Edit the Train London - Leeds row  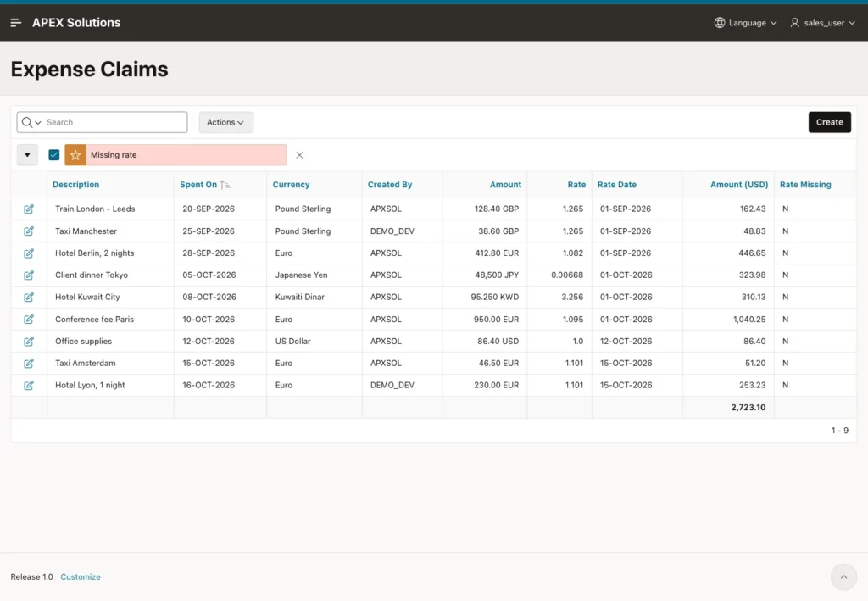29,209
